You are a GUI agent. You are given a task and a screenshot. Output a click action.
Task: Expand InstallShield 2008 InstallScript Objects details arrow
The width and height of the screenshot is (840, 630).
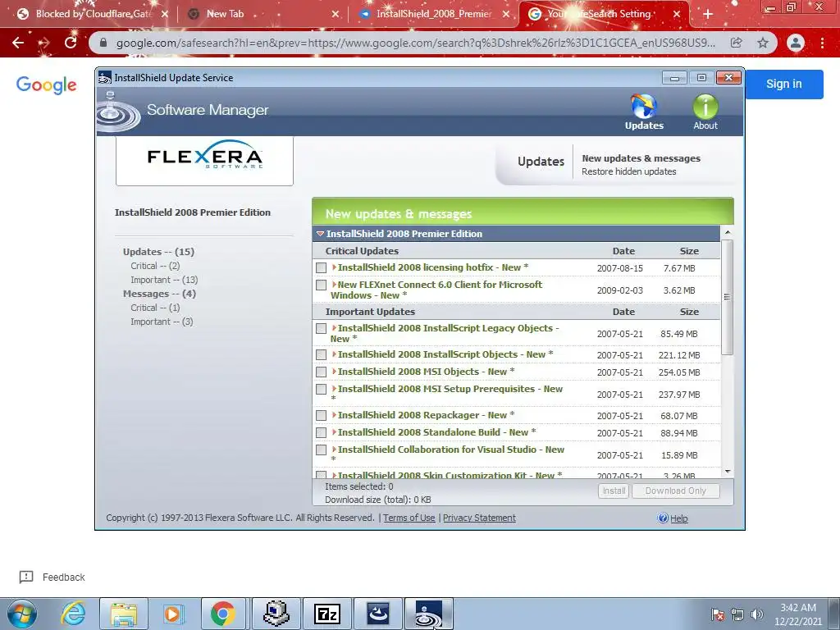point(335,354)
